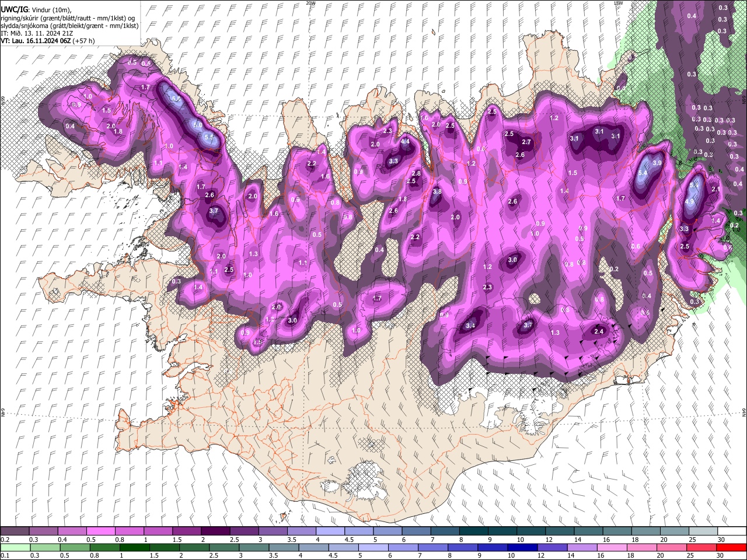
Task: Click the 2.4 precipitation value on the map
Action: [598, 331]
